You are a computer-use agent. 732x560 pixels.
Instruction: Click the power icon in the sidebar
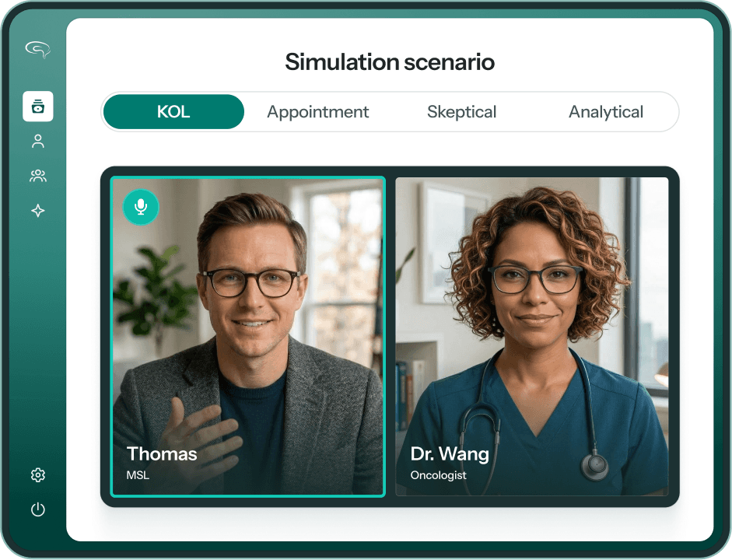pyautogui.click(x=38, y=509)
